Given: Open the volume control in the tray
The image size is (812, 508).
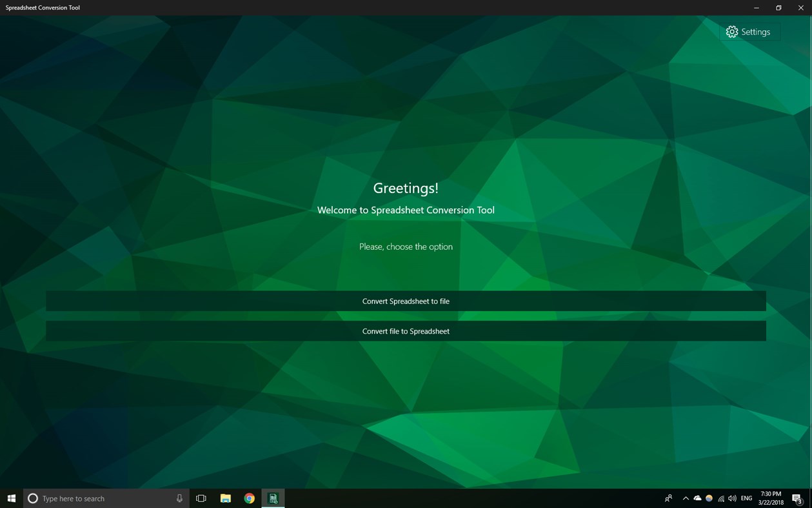Looking at the screenshot, I should click(x=732, y=498).
